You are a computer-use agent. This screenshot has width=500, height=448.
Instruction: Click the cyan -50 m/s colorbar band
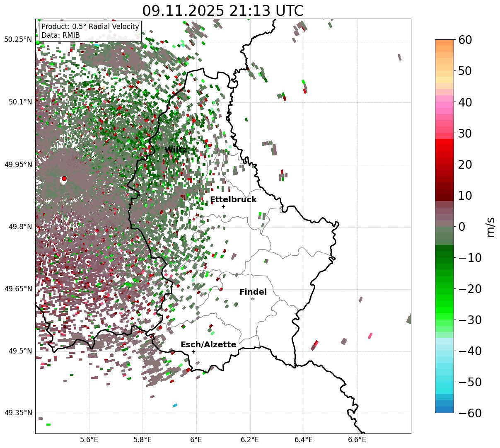click(444, 382)
